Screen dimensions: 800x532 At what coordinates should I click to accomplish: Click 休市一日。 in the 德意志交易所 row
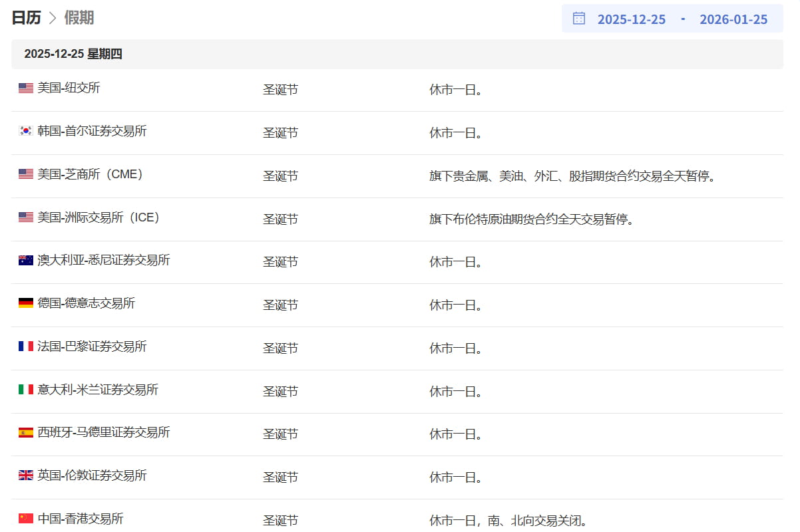456,305
